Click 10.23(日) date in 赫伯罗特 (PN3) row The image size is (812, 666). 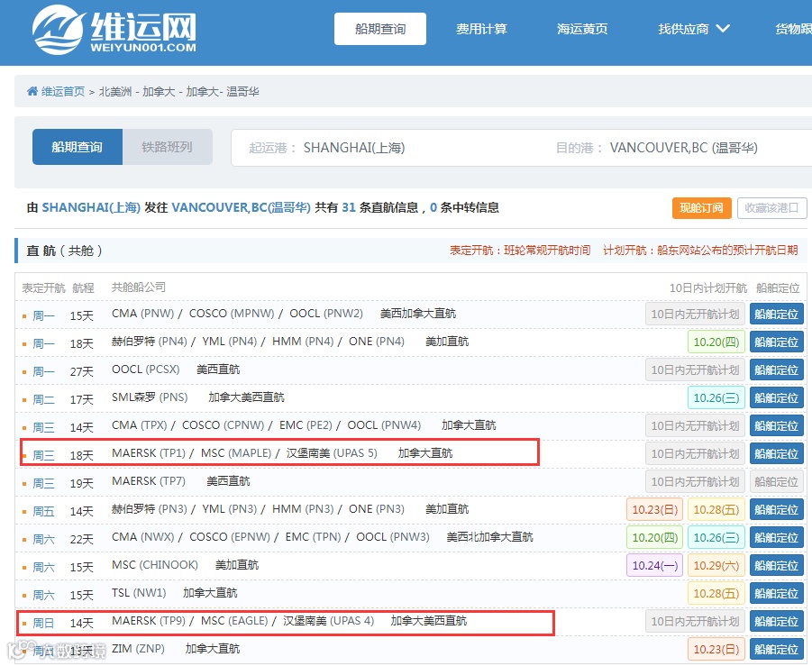[x=655, y=510]
